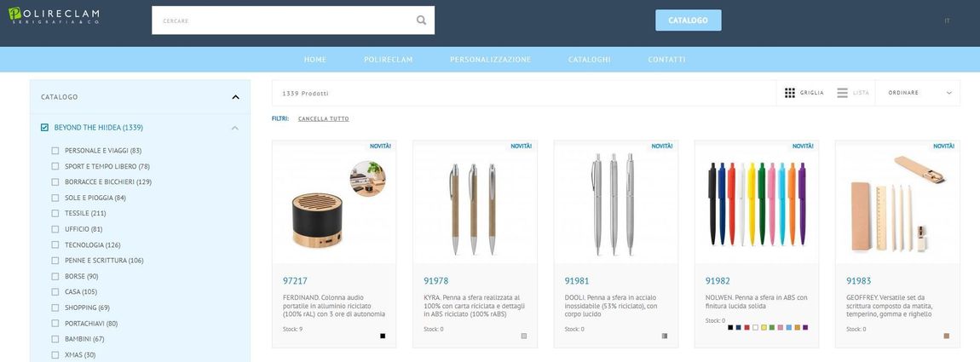Click the Polireclam logo
Viewport: 980px width, 362px height.
54,15
